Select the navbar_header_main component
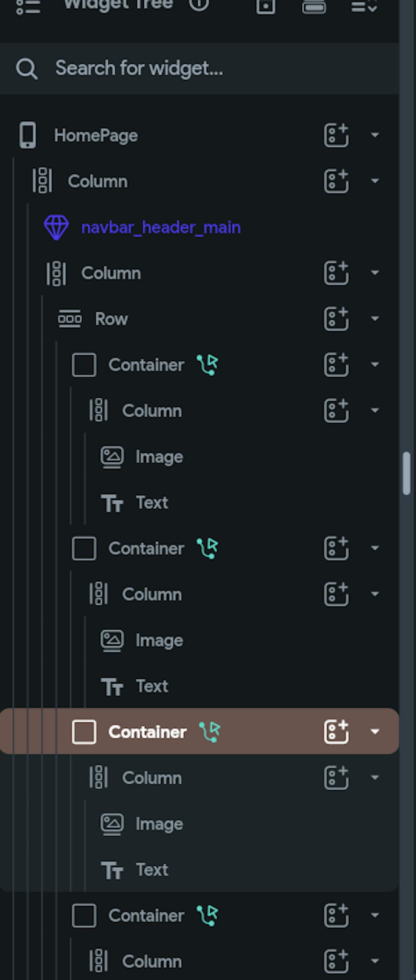416x980 pixels. pyautogui.click(x=161, y=227)
